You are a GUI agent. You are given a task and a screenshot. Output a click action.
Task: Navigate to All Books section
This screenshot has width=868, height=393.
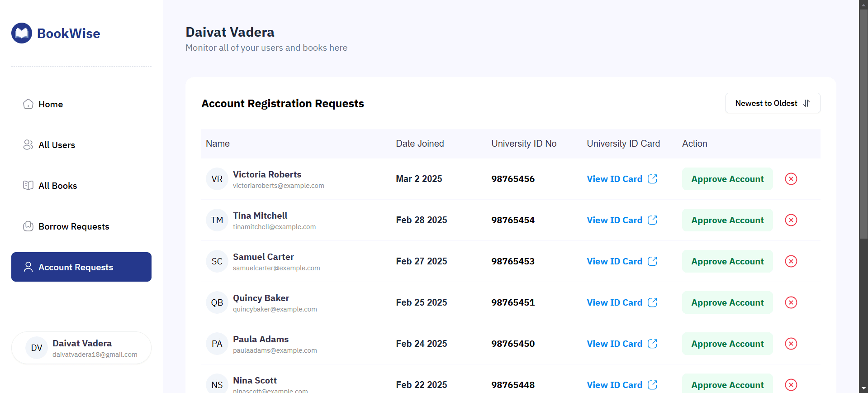57,186
